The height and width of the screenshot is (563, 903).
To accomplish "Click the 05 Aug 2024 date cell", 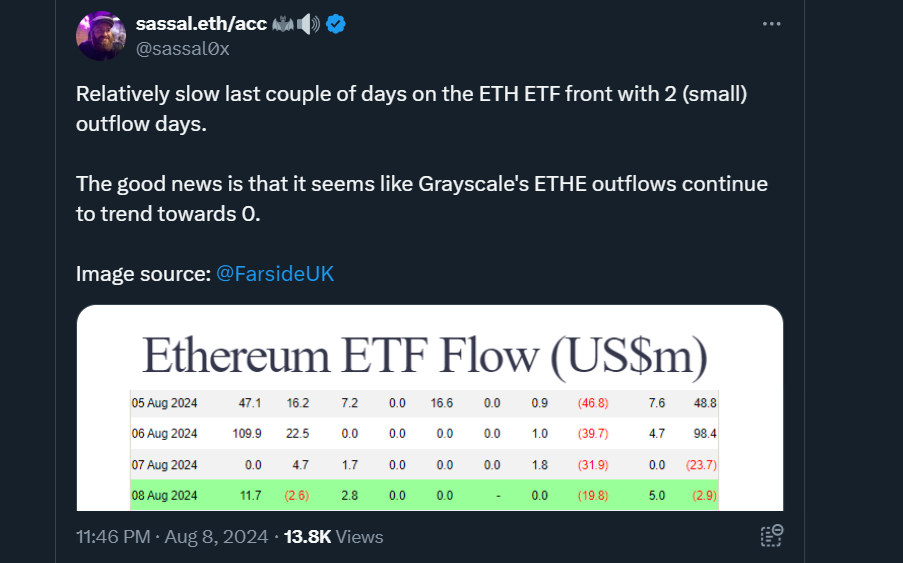I will [164, 403].
